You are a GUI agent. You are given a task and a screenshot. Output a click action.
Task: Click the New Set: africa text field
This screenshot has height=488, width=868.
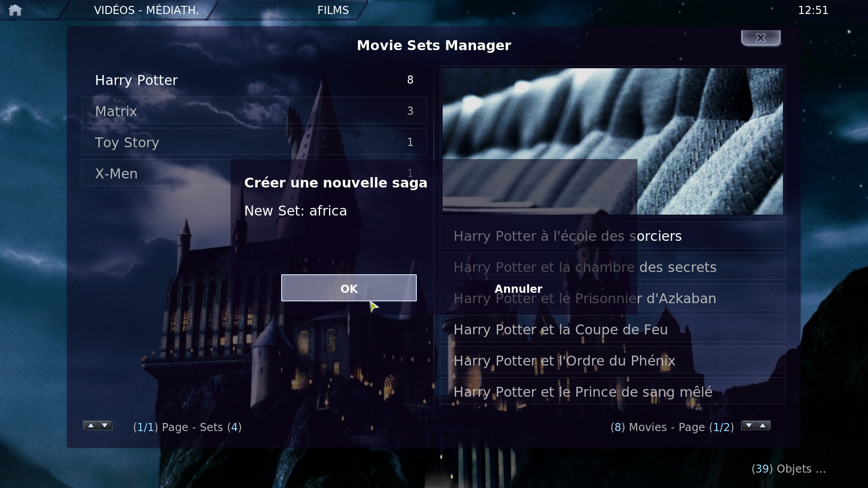[x=296, y=211]
